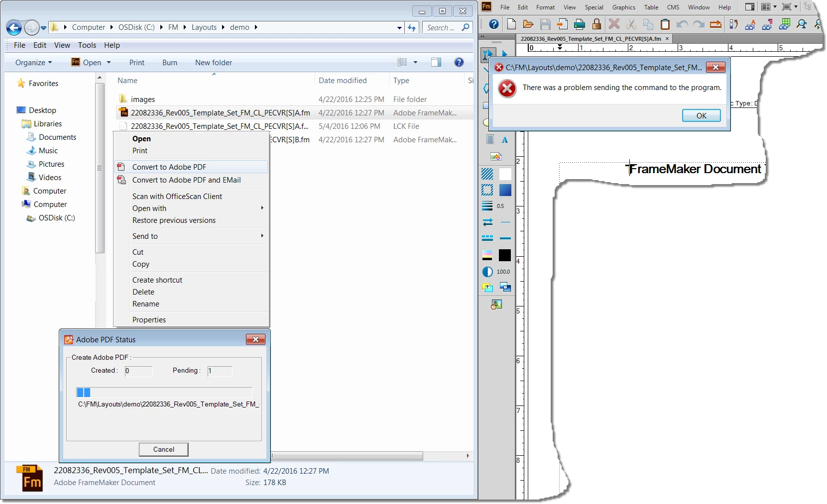Click the Open folder icon in FrameMaker toolbar

[x=528, y=24]
